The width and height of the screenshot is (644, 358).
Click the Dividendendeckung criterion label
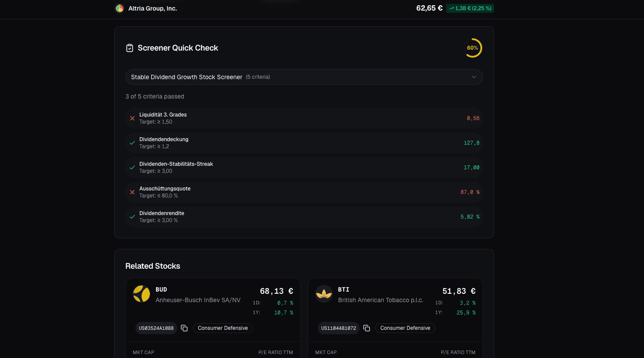coord(164,139)
